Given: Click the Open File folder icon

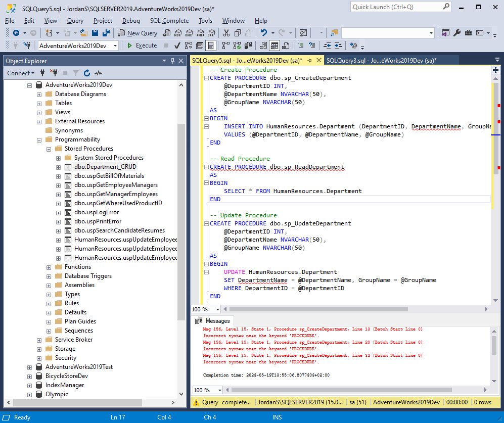Looking at the screenshot, I should pyautogui.click(x=83, y=33).
